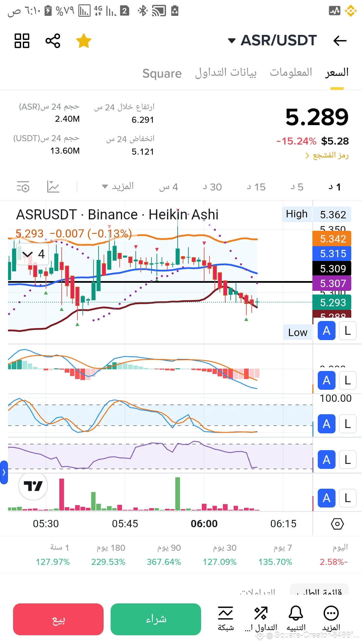Tap the Binance logo in the status bar
Viewport: 362px width, 644px height.
click(x=351, y=11)
